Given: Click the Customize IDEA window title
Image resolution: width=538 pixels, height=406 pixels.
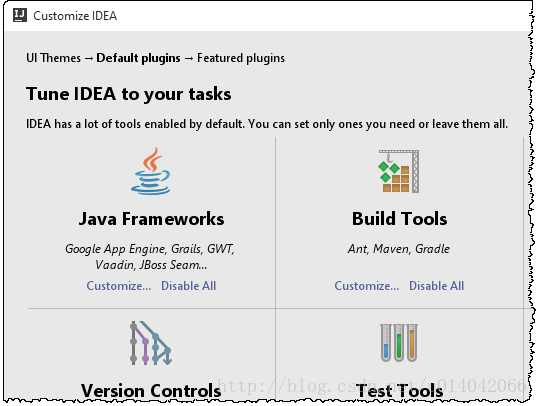Looking at the screenshot, I should tap(75, 16).
